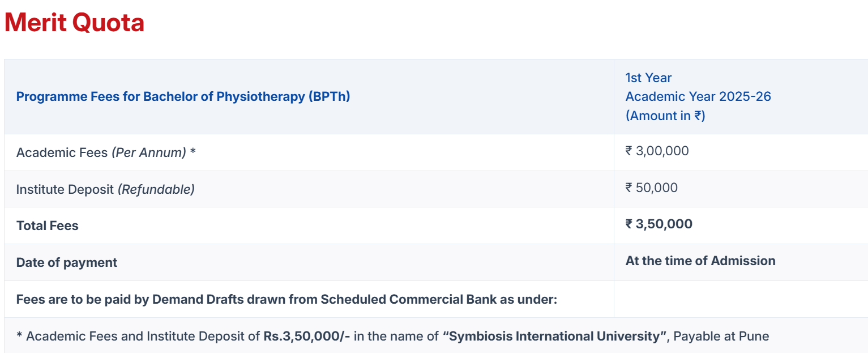Click the (Amount in ₹) header label
The width and height of the screenshot is (868, 353).
(x=665, y=116)
